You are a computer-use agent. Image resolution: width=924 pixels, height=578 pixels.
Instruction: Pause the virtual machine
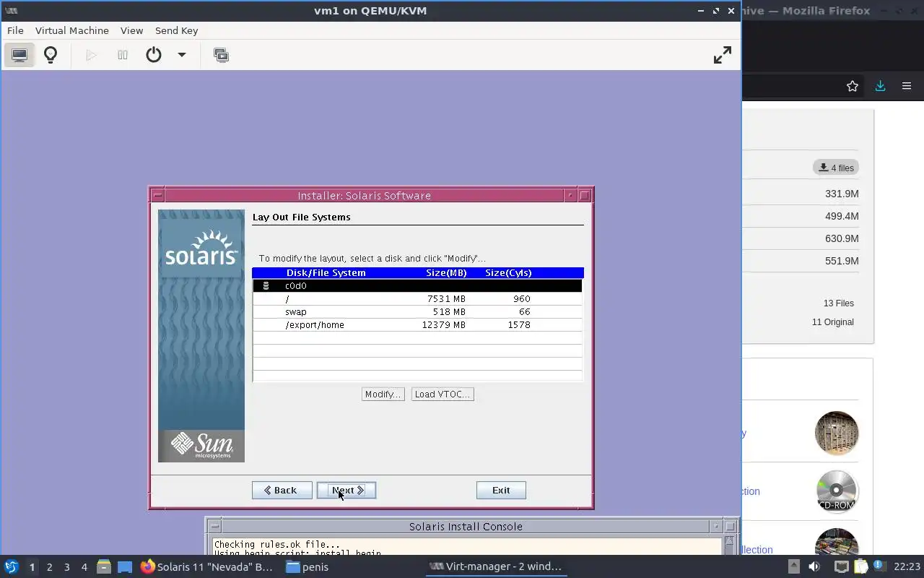[x=123, y=55]
